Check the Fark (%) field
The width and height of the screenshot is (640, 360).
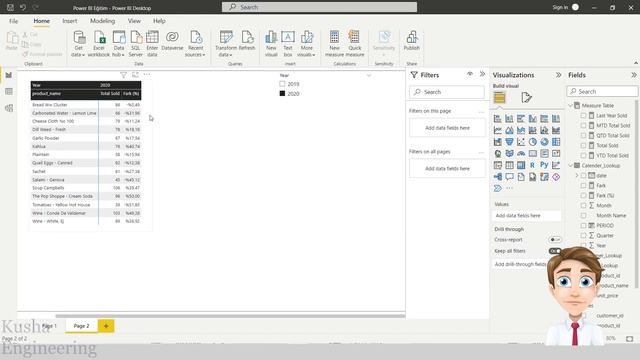(583, 196)
